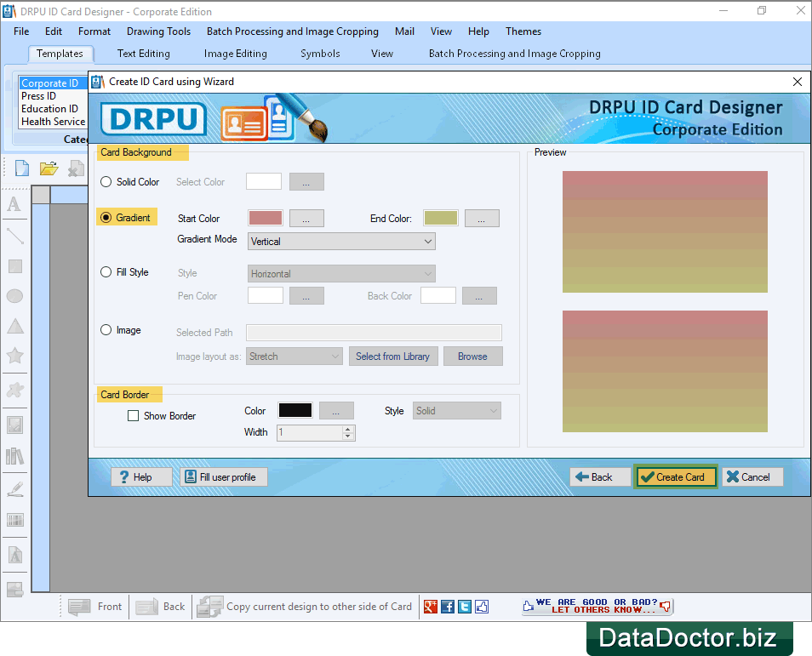Screen dimensions: 812x656
Task: Select Press ID in category list
Action: [x=39, y=96]
